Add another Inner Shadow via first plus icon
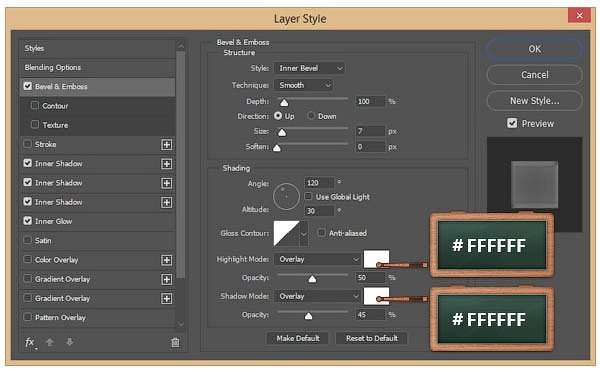This screenshot has width=600, height=372. [166, 164]
